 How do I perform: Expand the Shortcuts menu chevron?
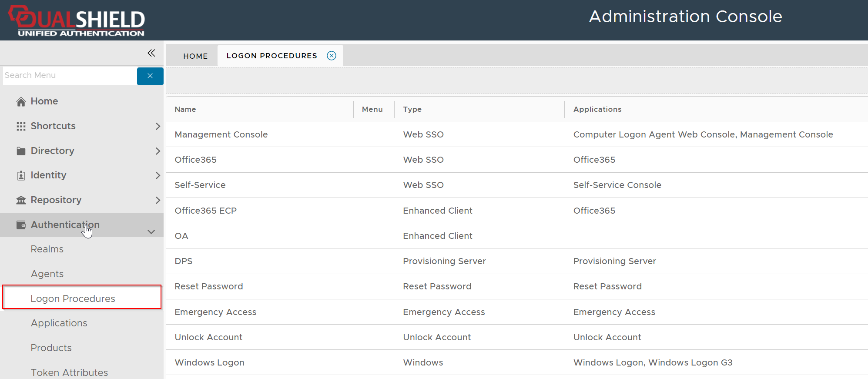pyautogui.click(x=158, y=126)
